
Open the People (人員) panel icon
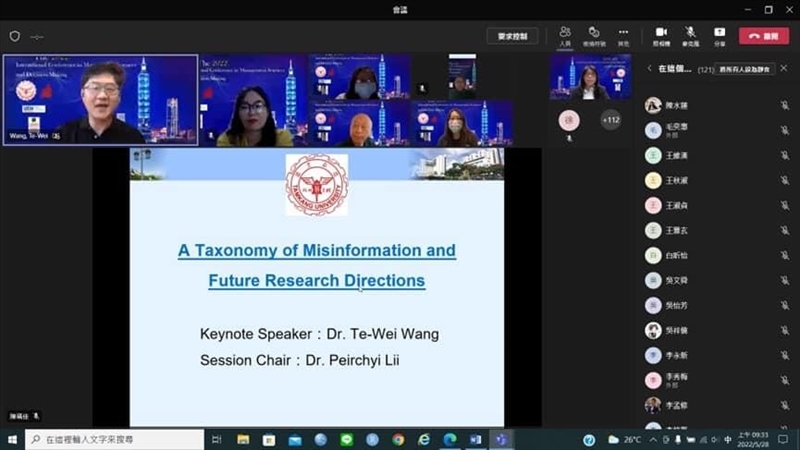click(565, 35)
